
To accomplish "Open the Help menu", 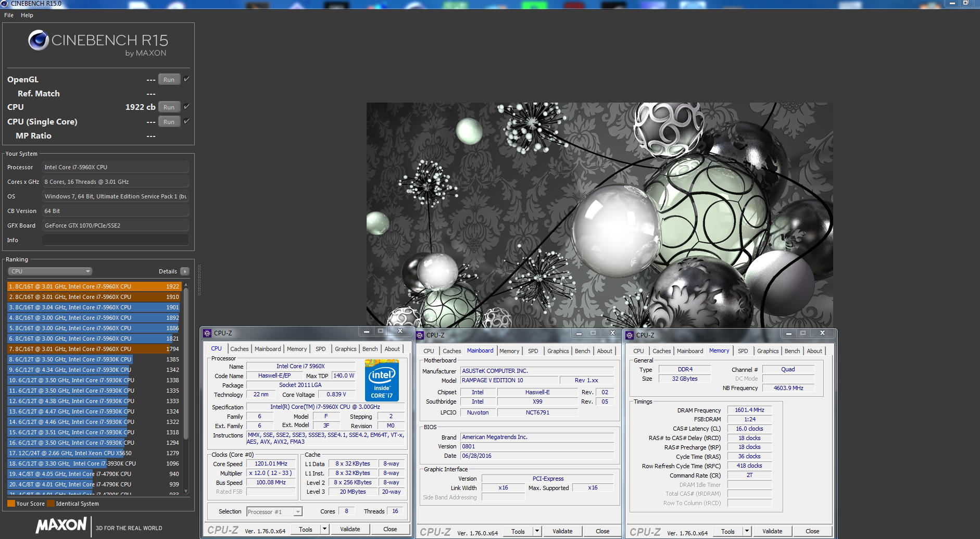I will (27, 15).
